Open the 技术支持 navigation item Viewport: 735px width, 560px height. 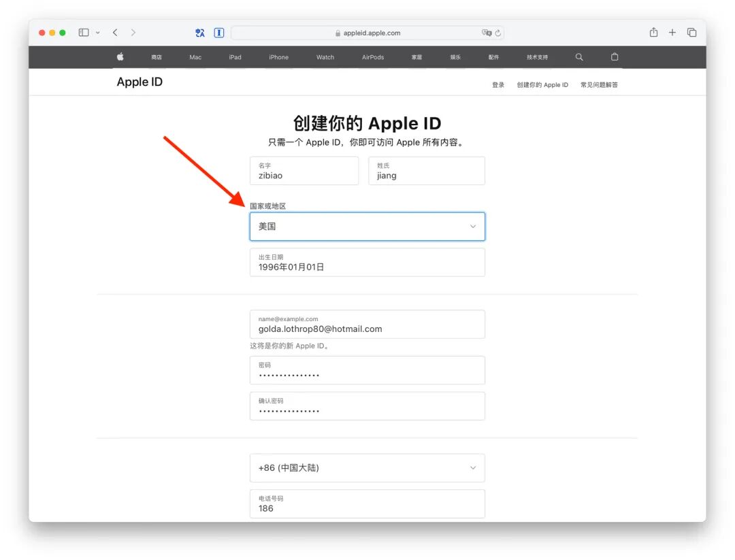537,57
